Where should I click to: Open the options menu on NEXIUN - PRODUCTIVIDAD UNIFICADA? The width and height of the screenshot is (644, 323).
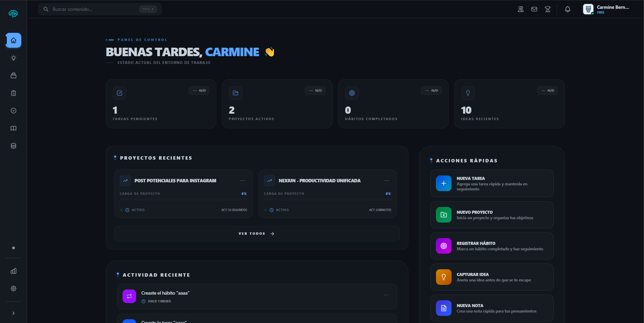pos(387,180)
